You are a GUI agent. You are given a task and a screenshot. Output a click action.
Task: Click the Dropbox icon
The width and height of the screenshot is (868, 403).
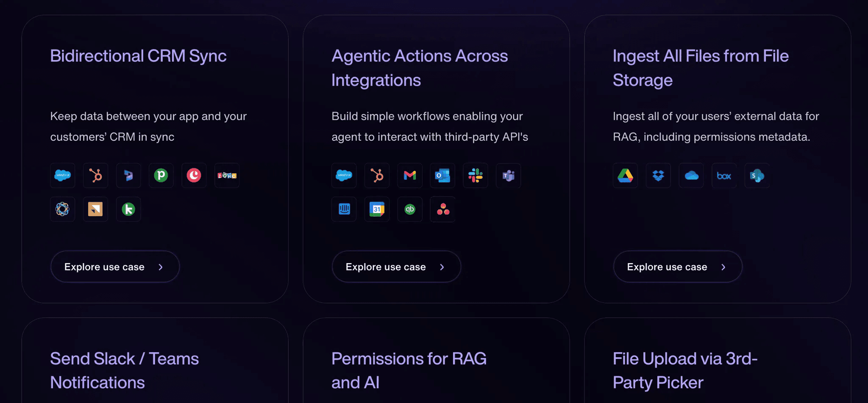[x=658, y=175]
